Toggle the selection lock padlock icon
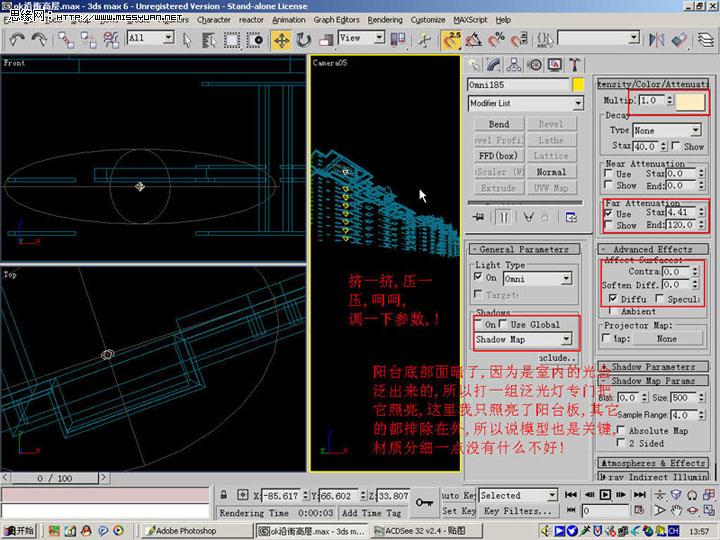Image resolution: width=720 pixels, height=540 pixels. pos(224,495)
